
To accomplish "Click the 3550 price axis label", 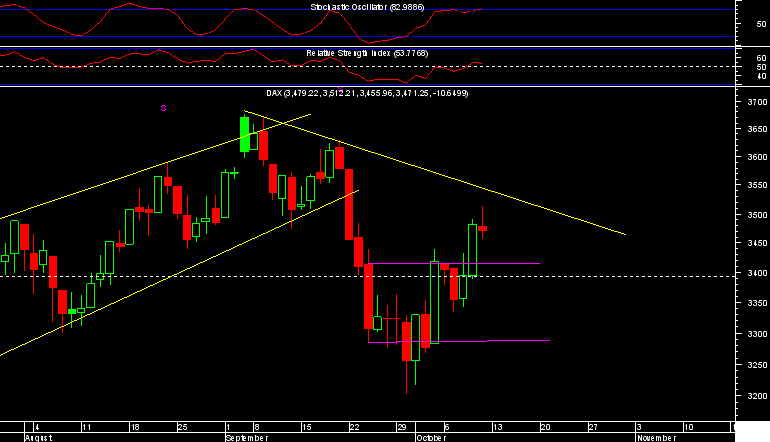I will [757, 185].
